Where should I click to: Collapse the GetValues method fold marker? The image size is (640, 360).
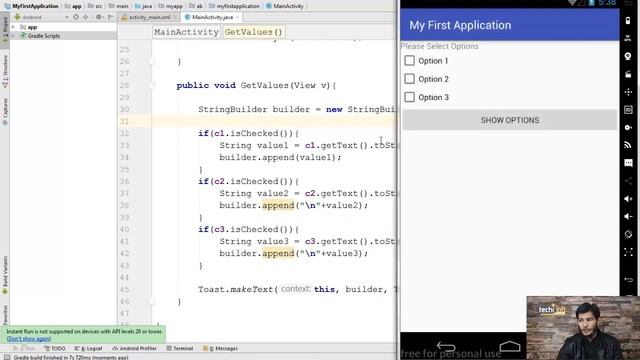151,85
